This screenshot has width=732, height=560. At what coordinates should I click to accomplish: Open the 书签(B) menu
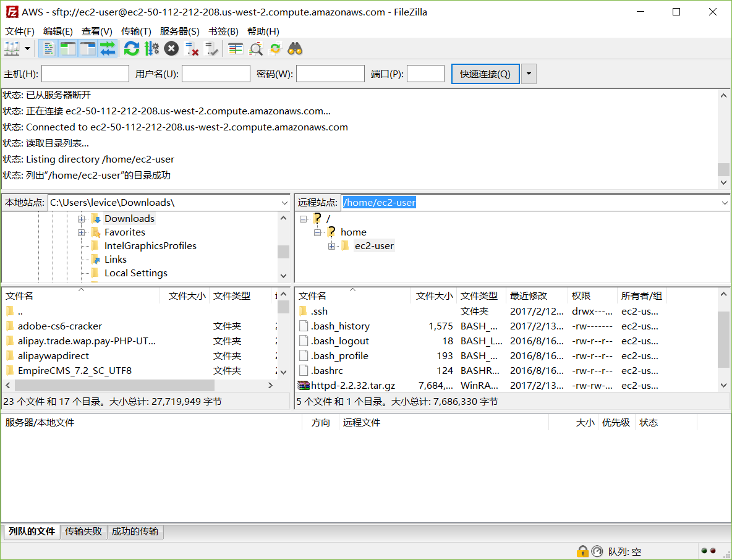pyautogui.click(x=223, y=32)
